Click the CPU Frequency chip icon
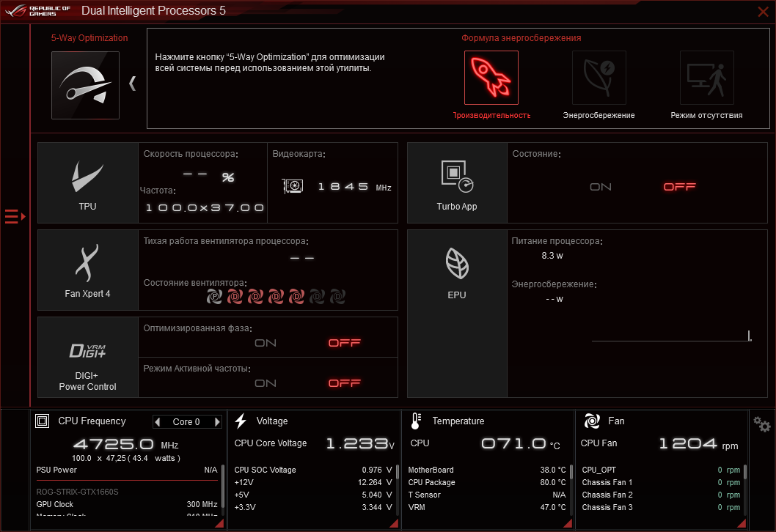This screenshot has height=532, width=776. coord(42,421)
